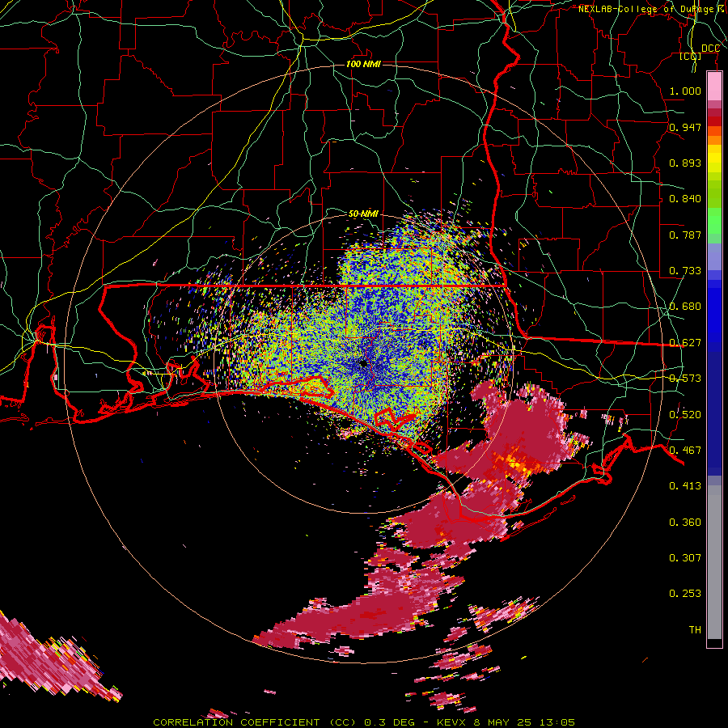This screenshot has height=728, width=728.
Task: Click the 0.627 legend value
Action: [x=685, y=343]
